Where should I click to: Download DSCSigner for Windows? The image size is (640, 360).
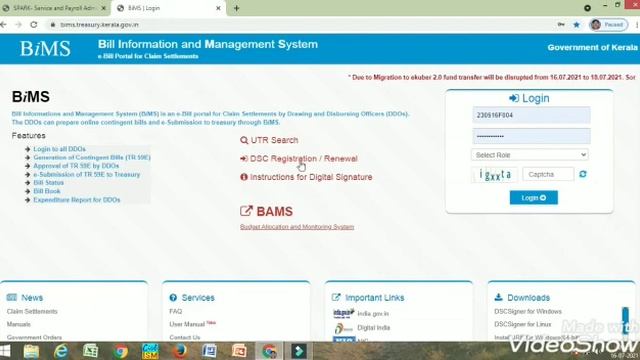click(x=528, y=311)
